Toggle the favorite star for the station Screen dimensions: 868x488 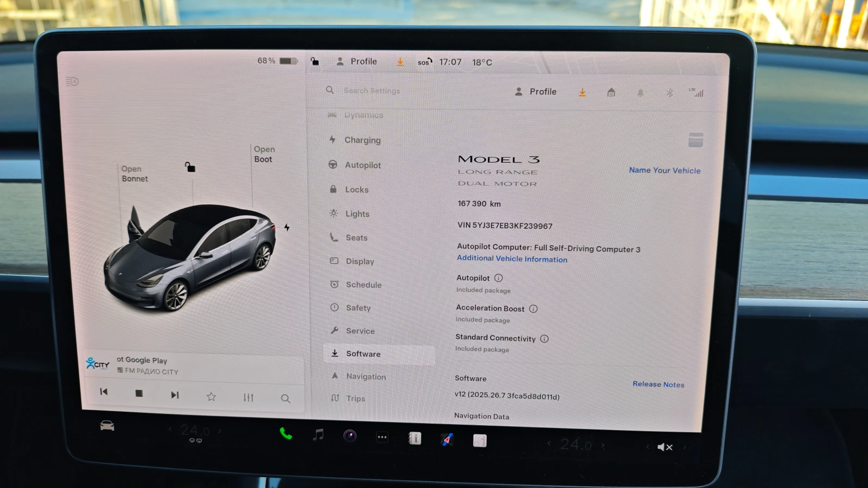point(211,397)
